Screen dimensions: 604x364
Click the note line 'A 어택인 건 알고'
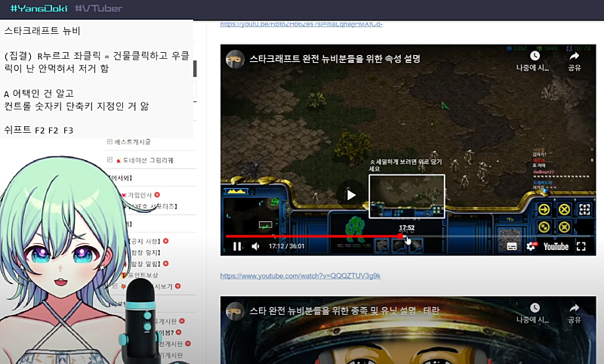coord(39,93)
